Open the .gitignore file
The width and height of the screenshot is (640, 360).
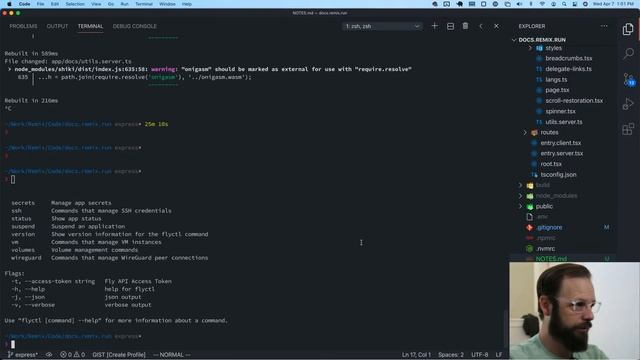(549, 227)
